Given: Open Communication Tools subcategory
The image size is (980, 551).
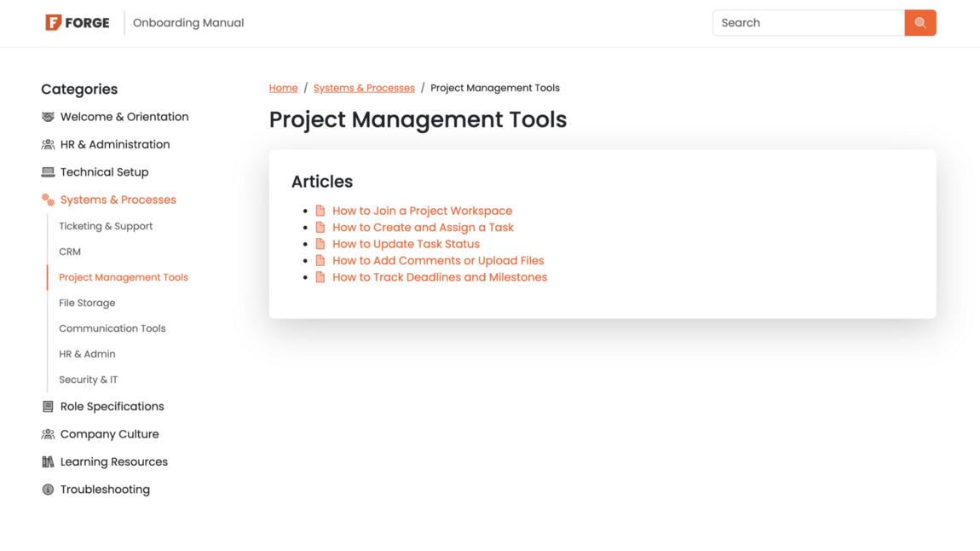Looking at the screenshot, I should pos(112,328).
